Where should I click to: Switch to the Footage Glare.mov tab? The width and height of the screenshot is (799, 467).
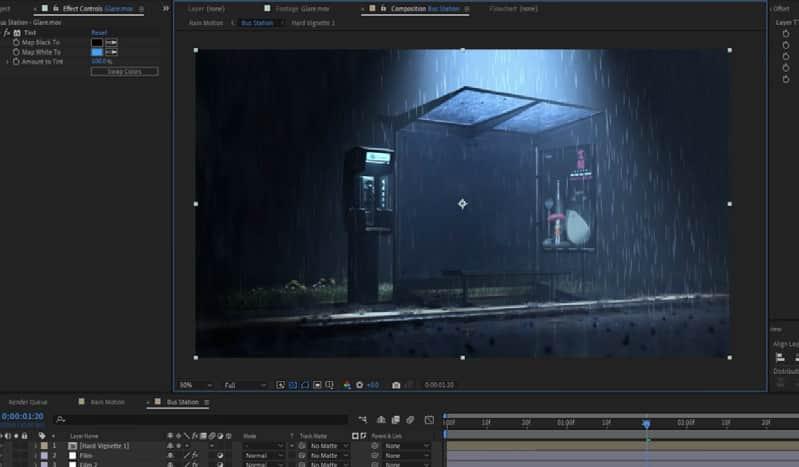pyautogui.click(x=304, y=9)
